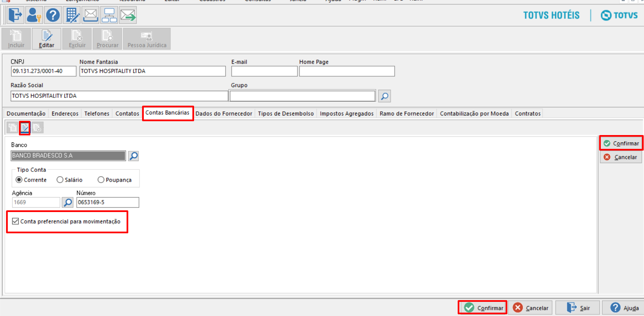The image size is (644, 316).
Task: Click the Agência search magnifier icon
Action: pos(68,202)
